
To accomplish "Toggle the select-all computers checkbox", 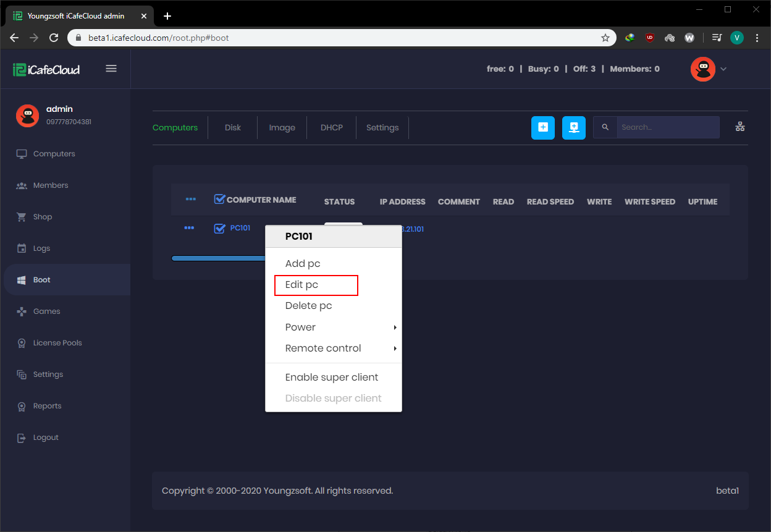I will click(219, 199).
